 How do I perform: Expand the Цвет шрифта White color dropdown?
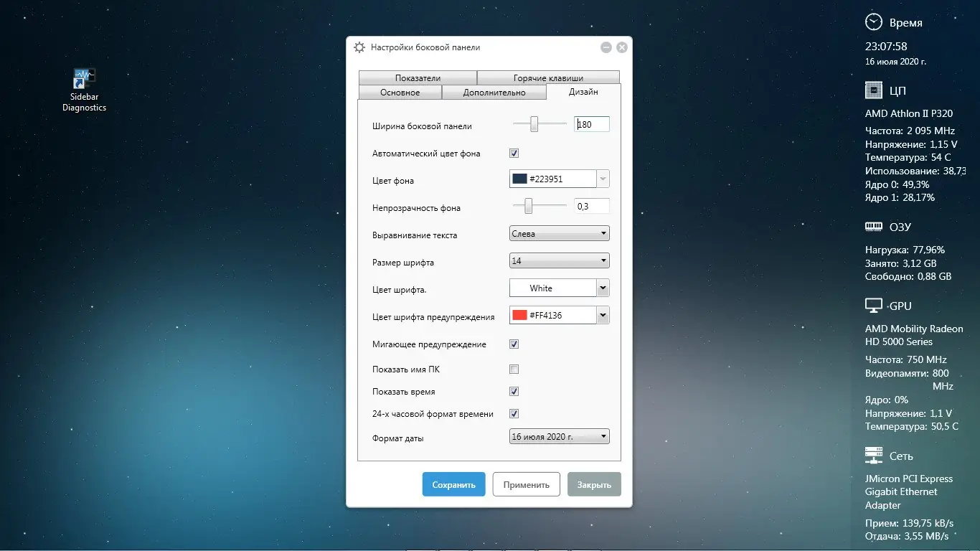[x=603, y=288]
